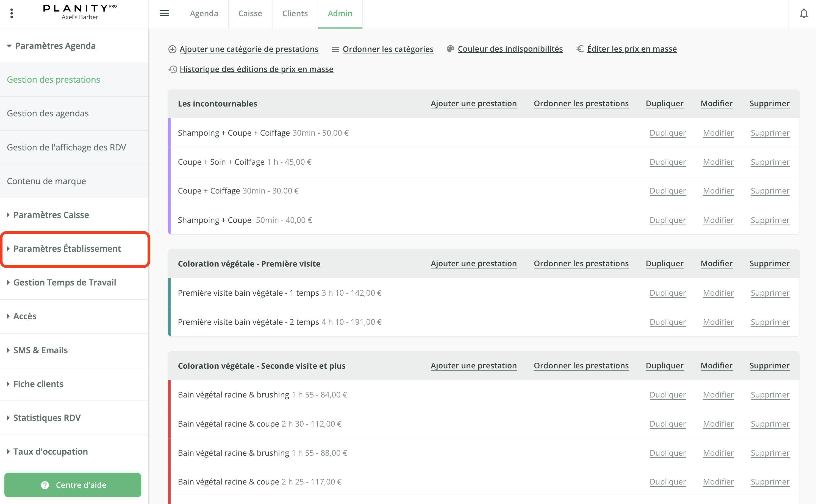Open the Caisse tab
The image size is (816, 504).
tap(250, 13)
